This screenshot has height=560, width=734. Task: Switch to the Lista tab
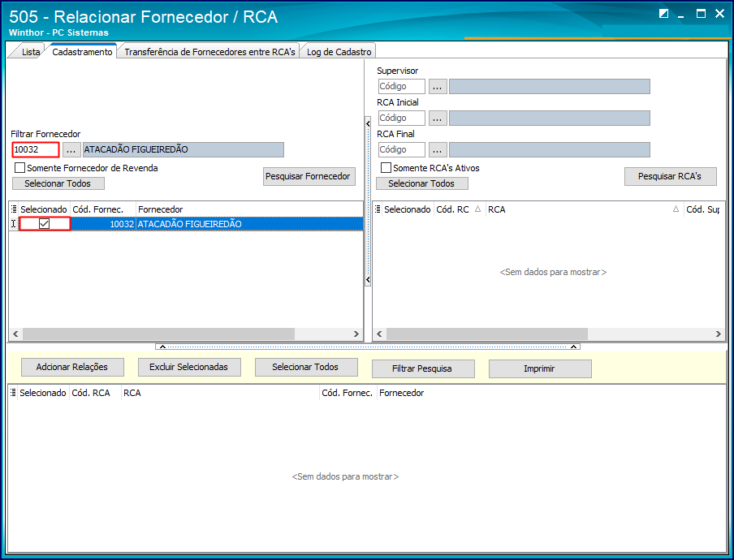coord(30,51)
